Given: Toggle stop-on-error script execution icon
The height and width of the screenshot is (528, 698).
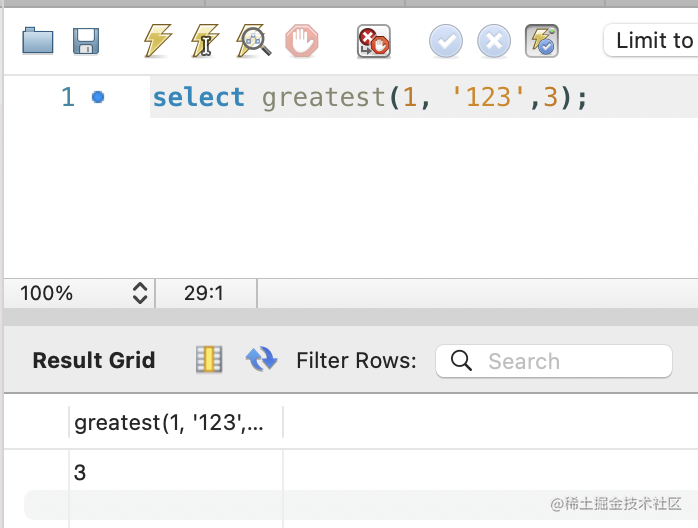Looking at the screenshot, I should (374, 41).
